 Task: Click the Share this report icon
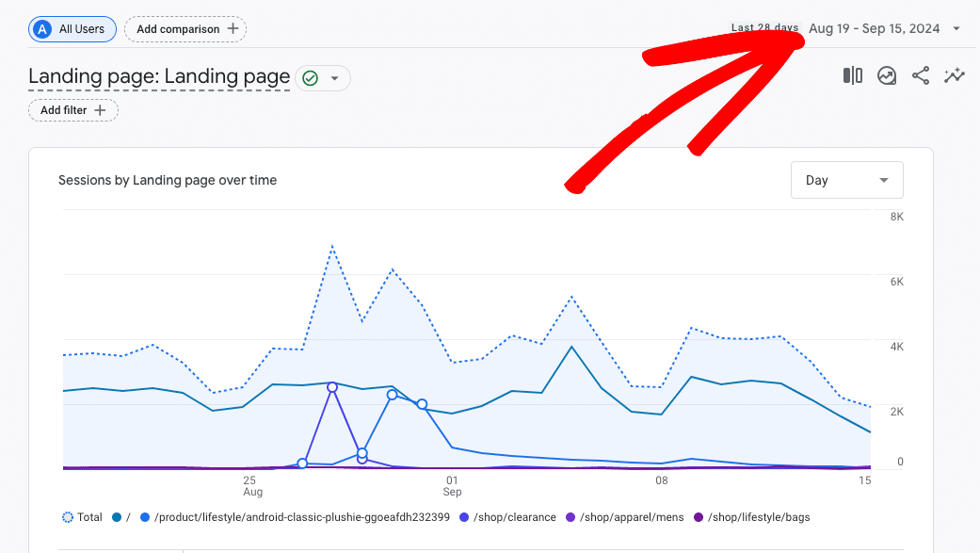(x=921, y=76)
